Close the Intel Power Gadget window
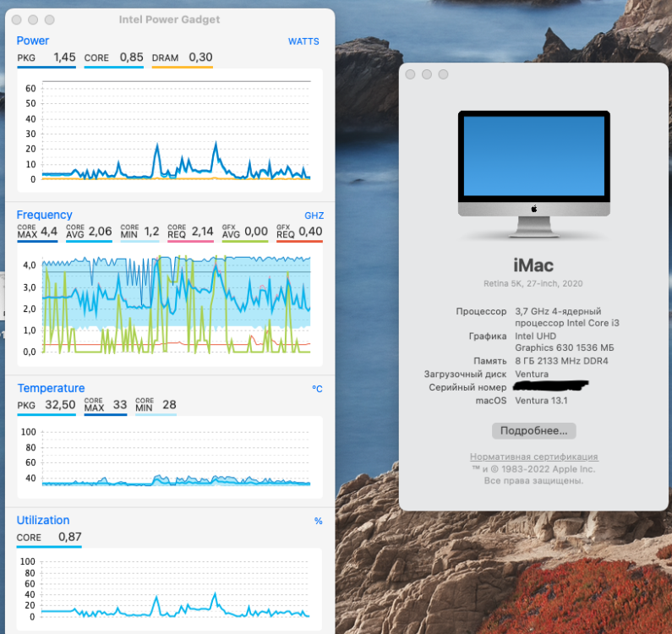 [x=17, y=19]
